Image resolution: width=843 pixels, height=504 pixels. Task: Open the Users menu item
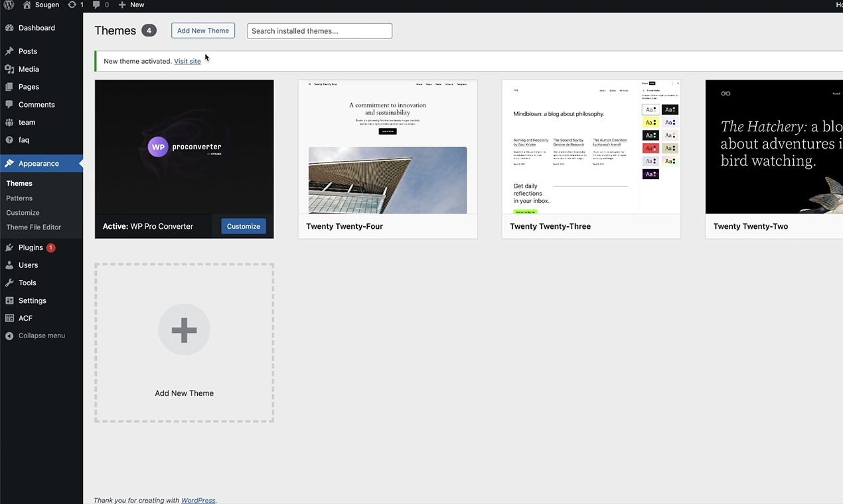[x=42, y=265]
